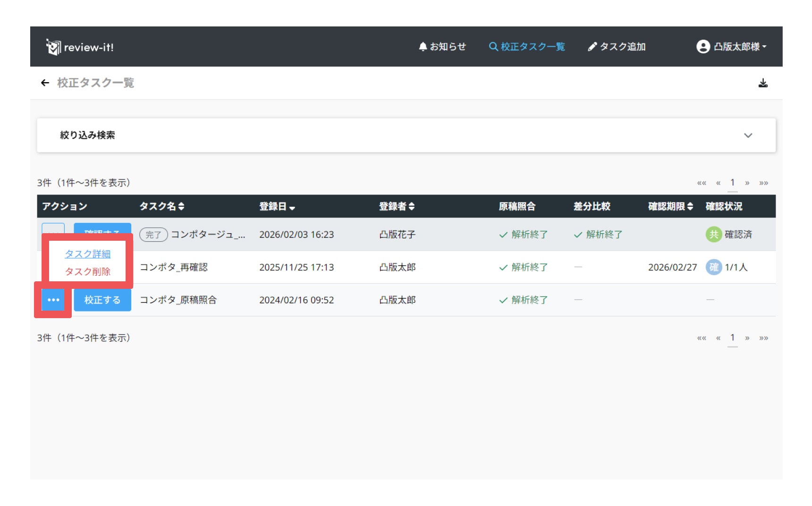Image resolution: width=812 pixels, height=506 pixels.
Task: Open the 凸版太郎様 user dropdown
Action: coord(739,47)
